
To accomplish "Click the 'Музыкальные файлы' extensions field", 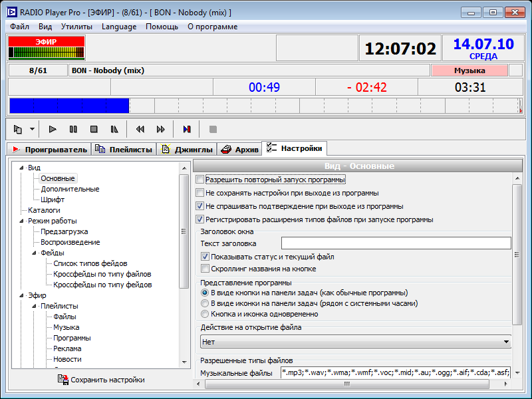I will pos(396,372).
